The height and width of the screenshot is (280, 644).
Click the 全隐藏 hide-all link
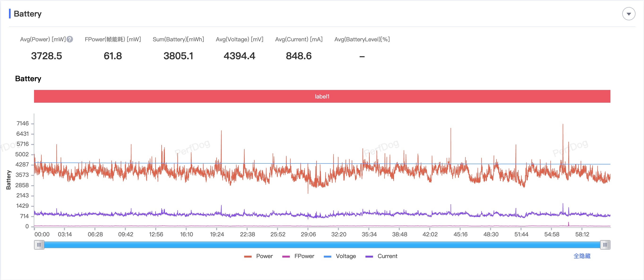(x=582, y=256)
